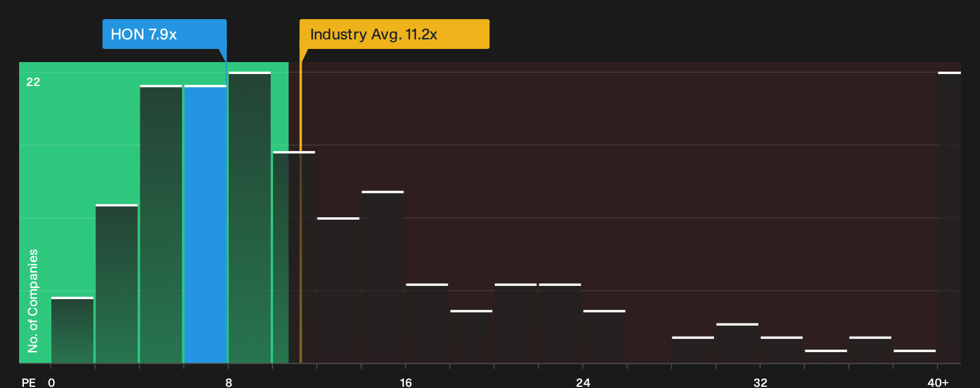Click the orange industry average vertical line

pyautogui.click(x=301, y=212)
